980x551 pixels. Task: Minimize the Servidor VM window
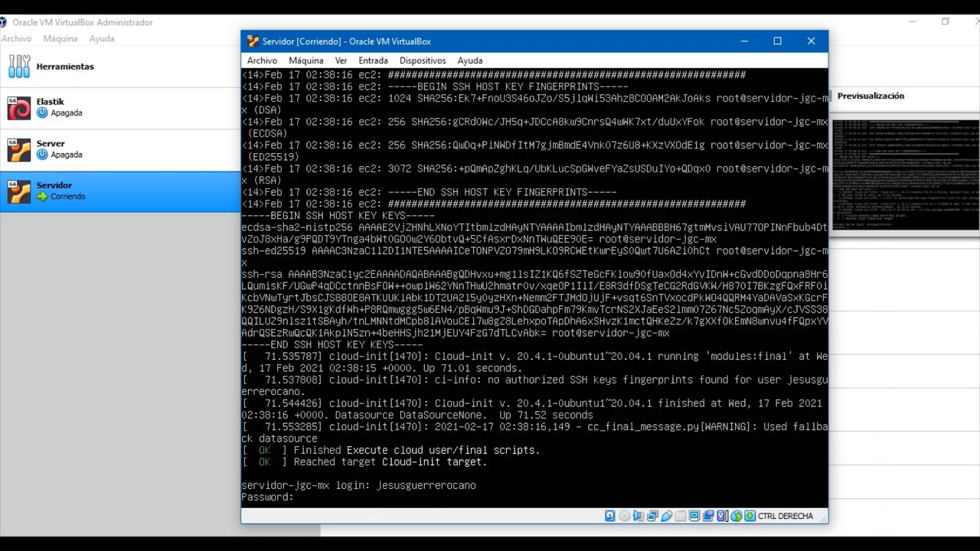743,41
